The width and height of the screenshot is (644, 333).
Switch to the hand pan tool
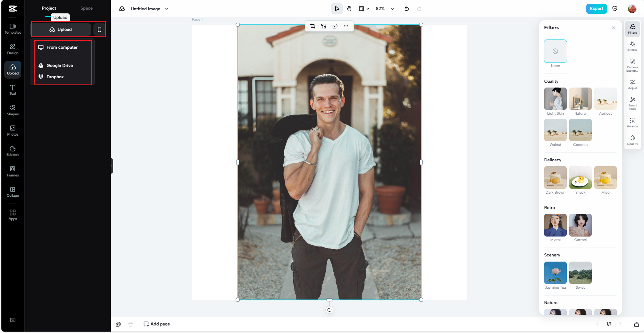point(349,9)
